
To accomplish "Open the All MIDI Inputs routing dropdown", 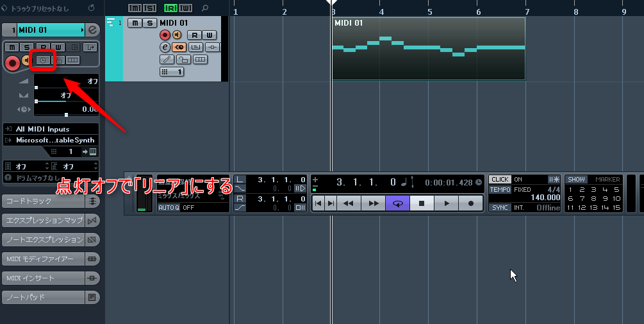I will (51, 129).
